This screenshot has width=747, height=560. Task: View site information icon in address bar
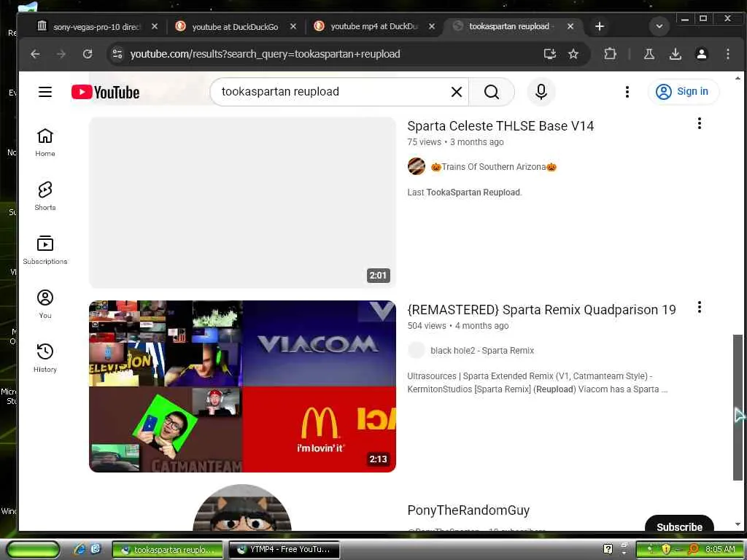117,54
